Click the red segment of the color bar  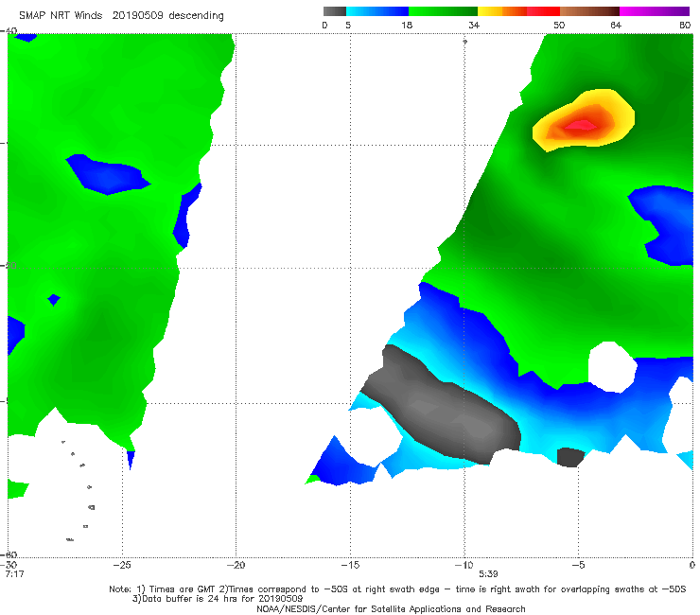(543, 11)
